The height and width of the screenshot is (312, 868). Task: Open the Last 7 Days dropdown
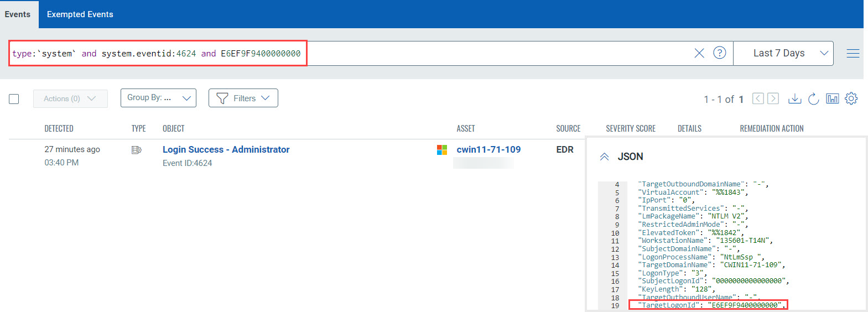point(783,53)
